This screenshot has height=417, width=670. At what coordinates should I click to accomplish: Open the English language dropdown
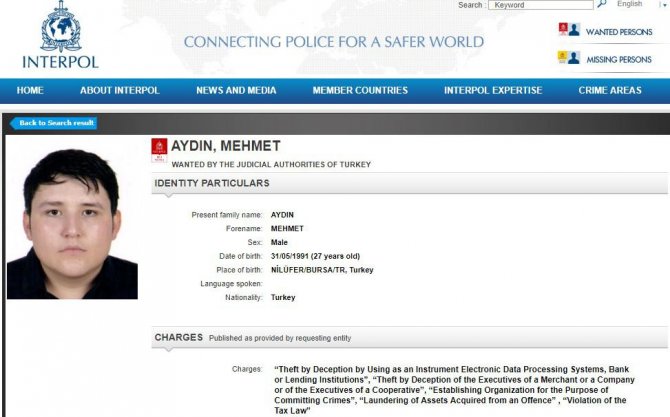tap(630, 5)
